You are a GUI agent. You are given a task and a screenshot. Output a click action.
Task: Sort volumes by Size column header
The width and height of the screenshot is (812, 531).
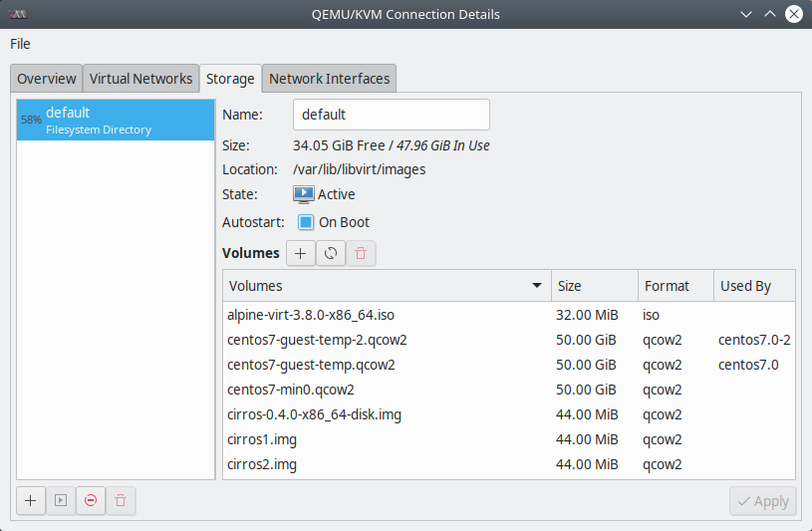595,286
